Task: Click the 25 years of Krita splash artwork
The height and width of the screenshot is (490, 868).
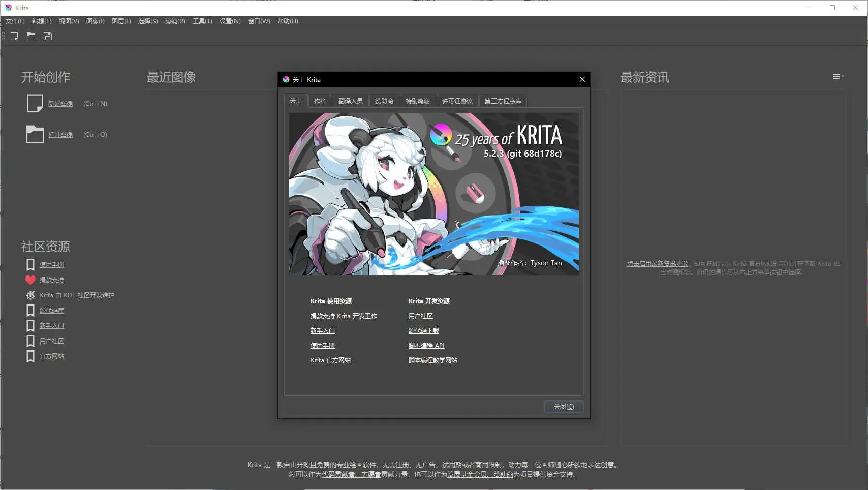Action: coord(434,194)
